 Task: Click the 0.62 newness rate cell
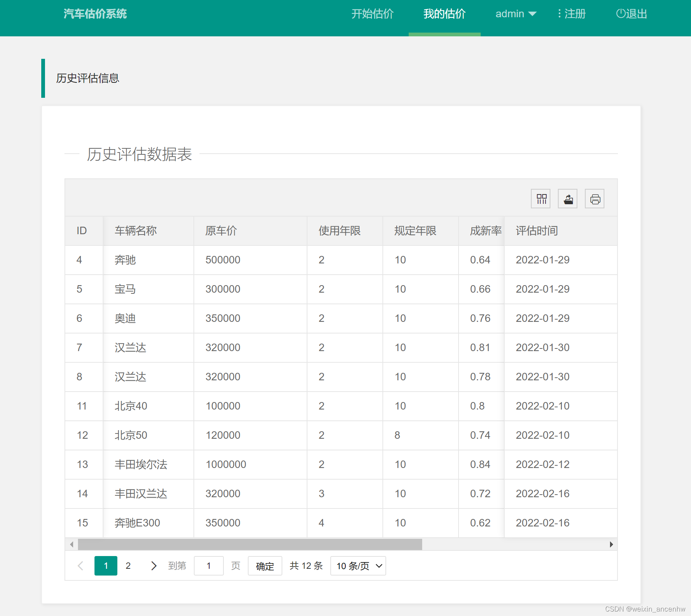[481, 523]
